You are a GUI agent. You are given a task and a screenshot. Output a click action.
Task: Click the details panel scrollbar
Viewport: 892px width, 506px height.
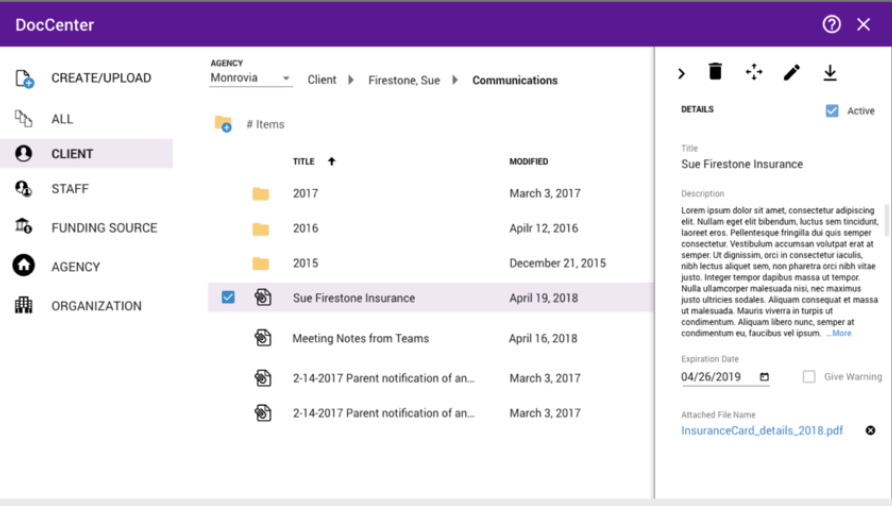point(886,220)
